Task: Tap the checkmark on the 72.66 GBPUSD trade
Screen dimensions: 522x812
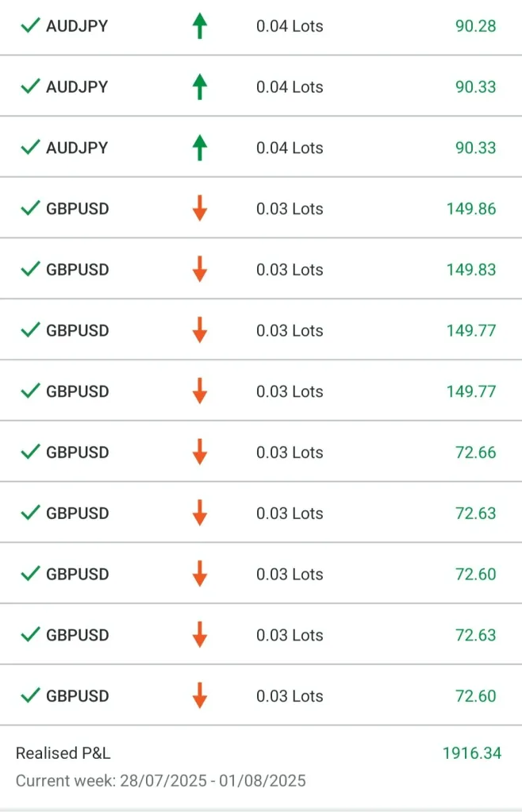Action: pos(30,452)
